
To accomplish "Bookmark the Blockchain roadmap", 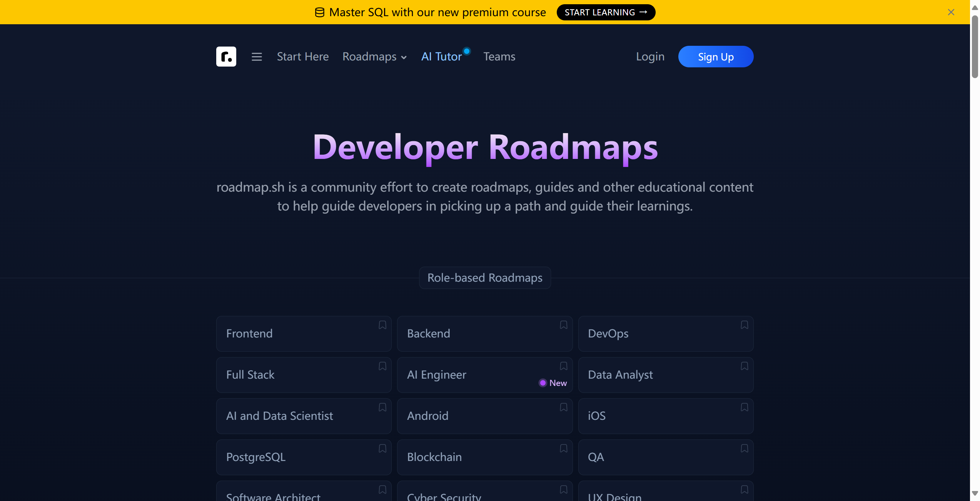I will tap(563, 449).
